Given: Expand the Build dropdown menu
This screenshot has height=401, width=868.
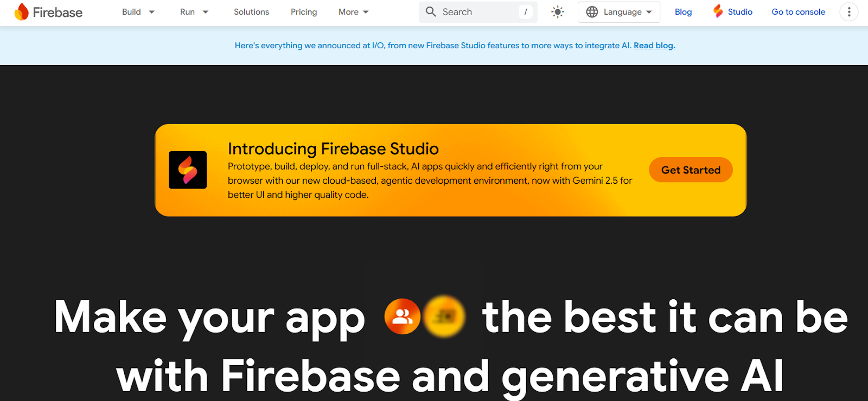Looking at the screenshot, I should [x=138, y=11].
